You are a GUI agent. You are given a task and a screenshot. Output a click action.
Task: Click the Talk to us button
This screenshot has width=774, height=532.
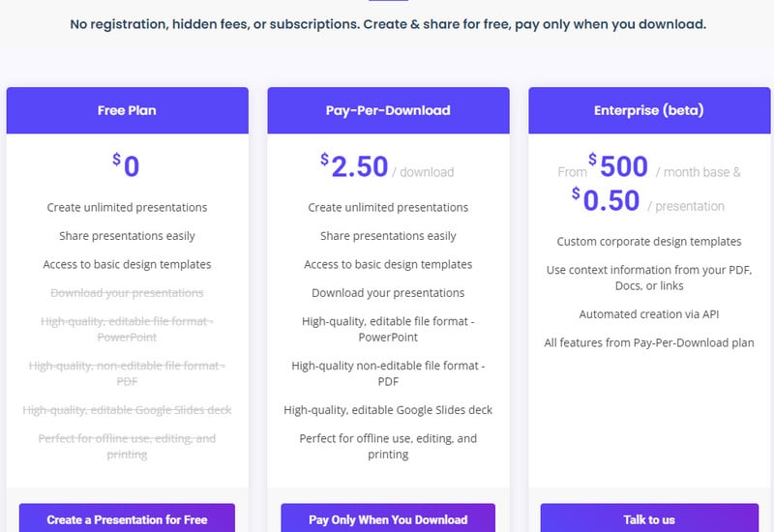pos(649,518)
